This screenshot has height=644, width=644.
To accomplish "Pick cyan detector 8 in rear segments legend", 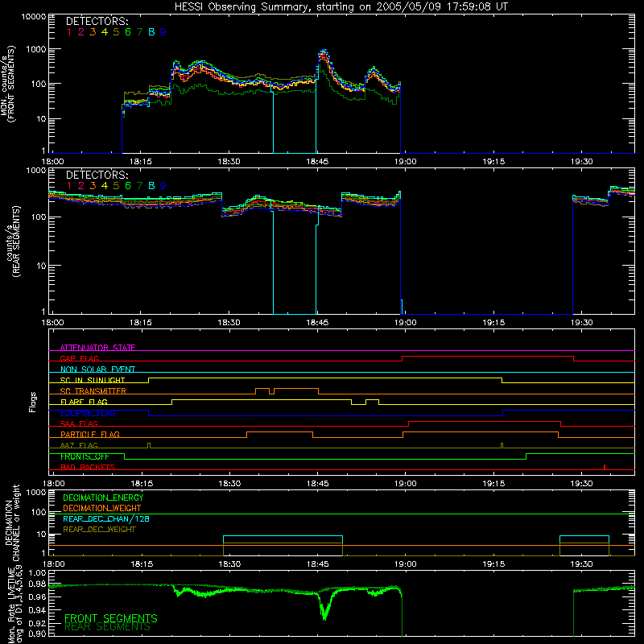I will (151, 186).
